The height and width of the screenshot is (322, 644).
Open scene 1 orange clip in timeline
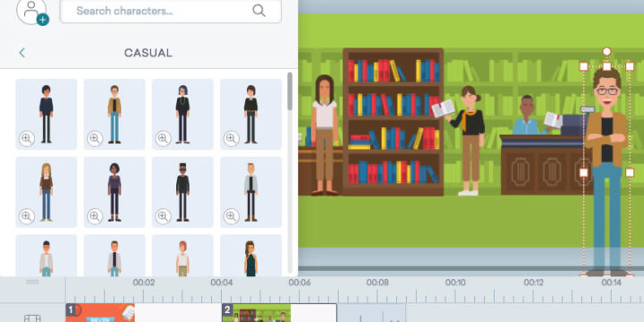point(100,312)
